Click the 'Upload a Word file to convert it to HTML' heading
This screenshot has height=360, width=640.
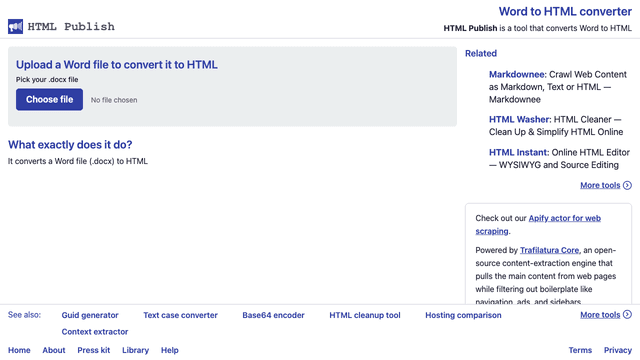point(117,64)
